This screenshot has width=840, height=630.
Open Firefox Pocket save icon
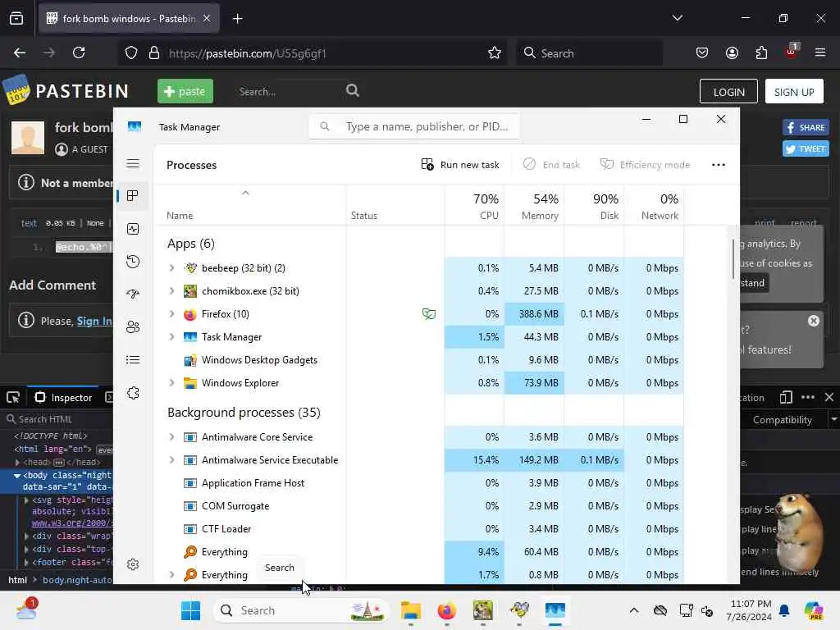pyautogui.click(x=702, y=52)
